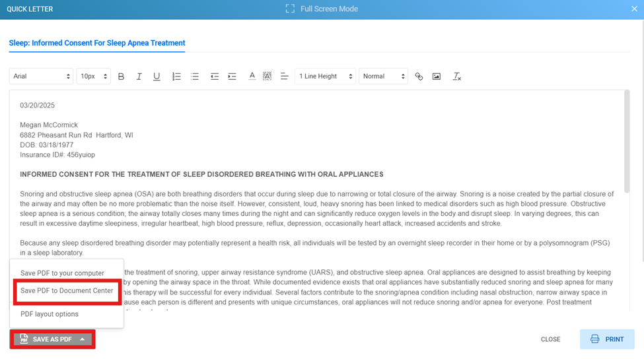Close the Quick Letter dialog with X
Viewport: 644px width, 359px height.
click(x=634, y=9)
